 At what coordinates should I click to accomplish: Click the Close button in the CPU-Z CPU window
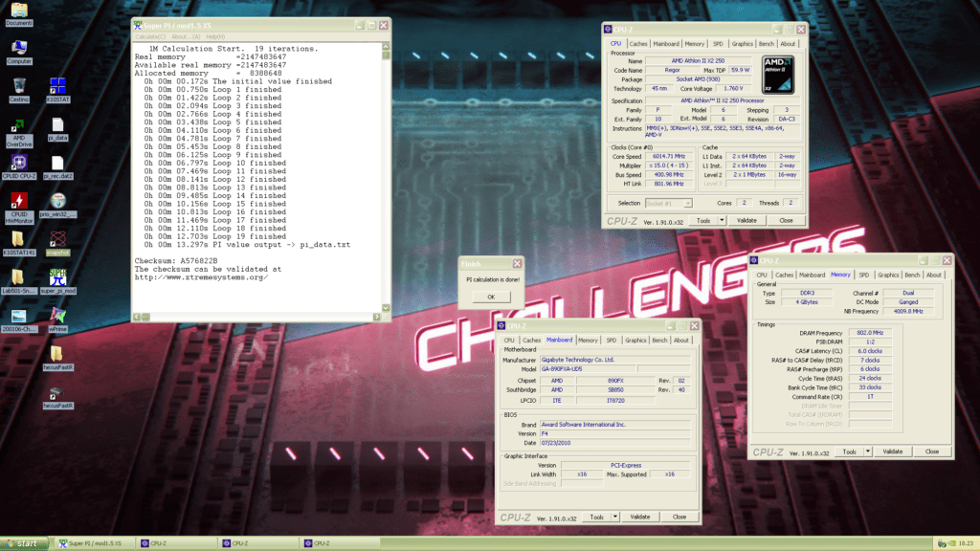(x=786, y=221)
